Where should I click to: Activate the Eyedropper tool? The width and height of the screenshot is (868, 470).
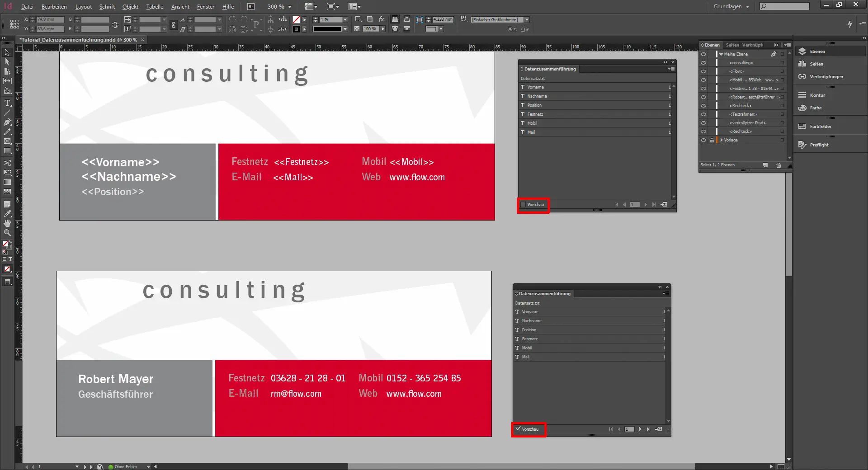[7, 214]
